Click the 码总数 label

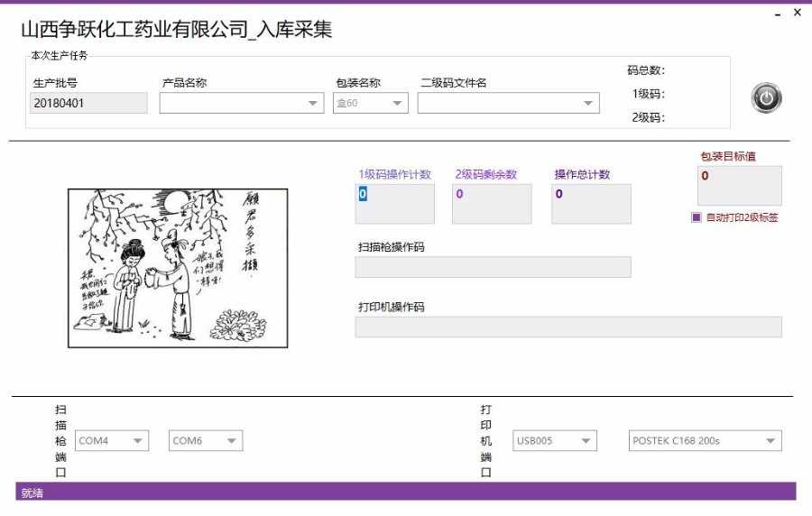coord(646,69)
